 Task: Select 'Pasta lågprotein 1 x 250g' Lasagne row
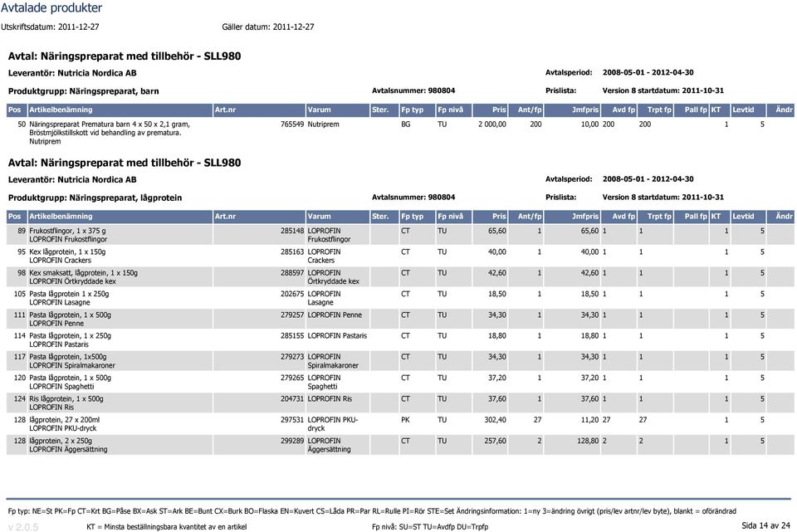click(x=69, y=294)
